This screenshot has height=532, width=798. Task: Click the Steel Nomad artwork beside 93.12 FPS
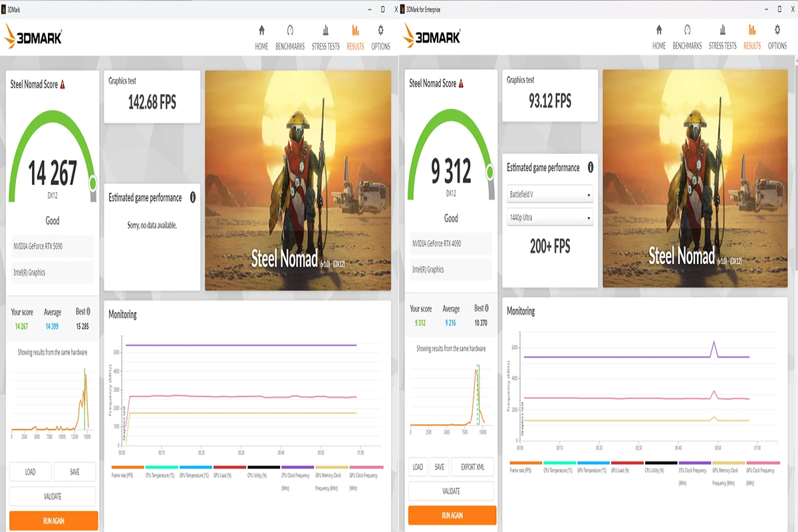point(696,178)
